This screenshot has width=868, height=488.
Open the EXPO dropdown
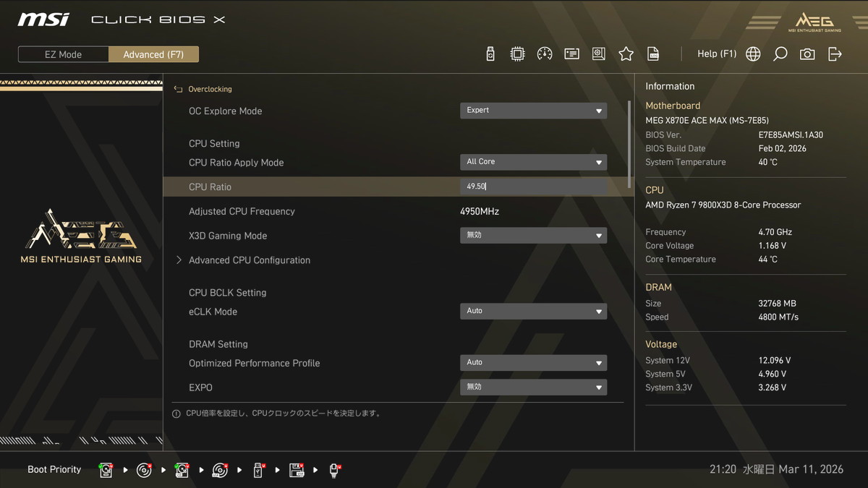(x=533, y=388)
